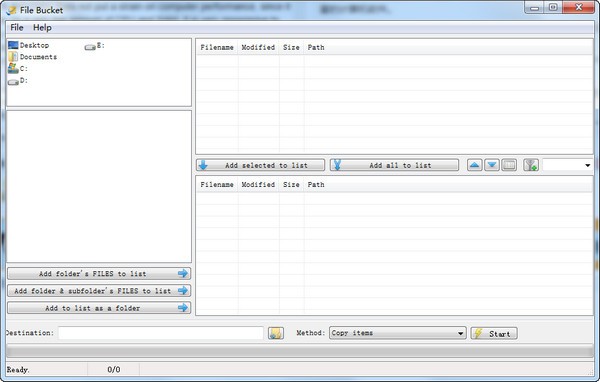Click the File Bucket title bar icon
600x382 pixels.
tap(11, 10)
